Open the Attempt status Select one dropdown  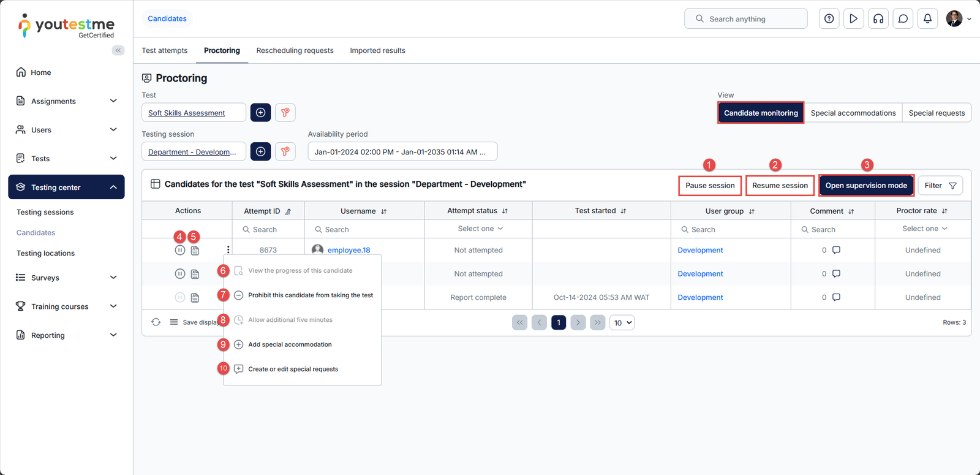pos(480,229)
